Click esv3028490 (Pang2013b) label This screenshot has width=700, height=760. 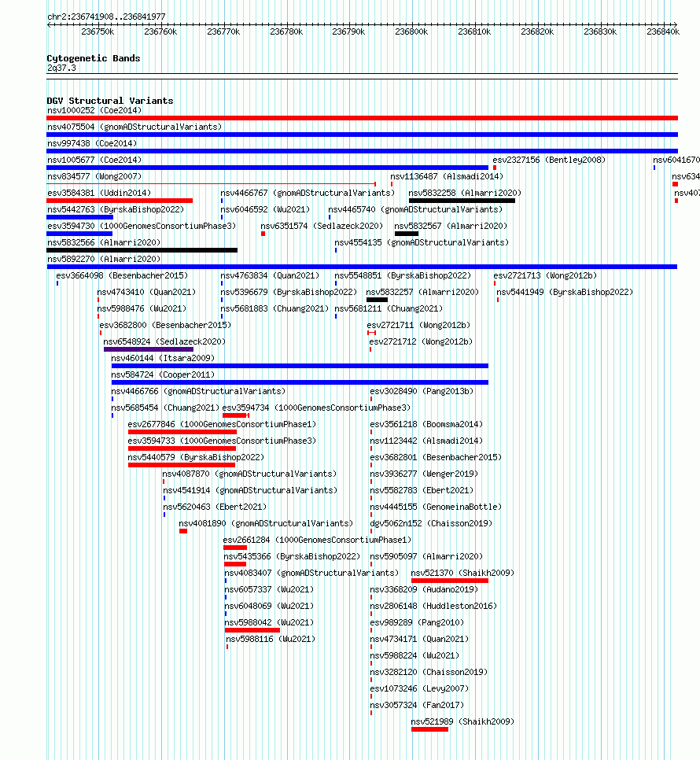[x=422, y=391]
